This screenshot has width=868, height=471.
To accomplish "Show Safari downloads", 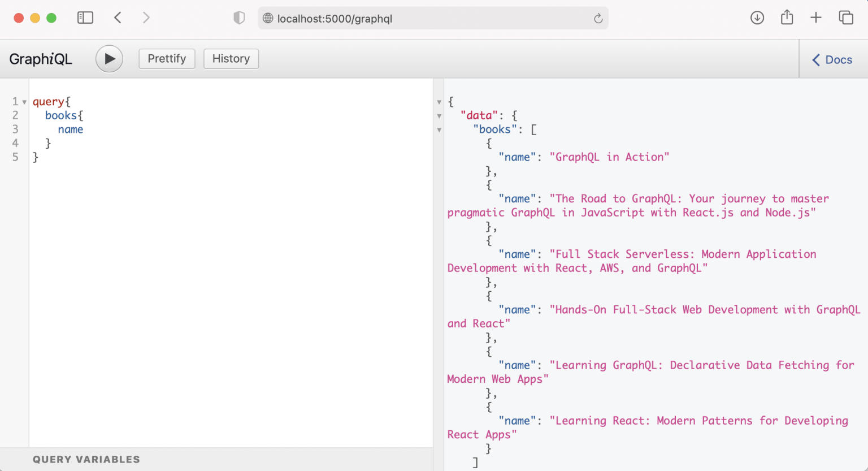I will tap(757, 18).
